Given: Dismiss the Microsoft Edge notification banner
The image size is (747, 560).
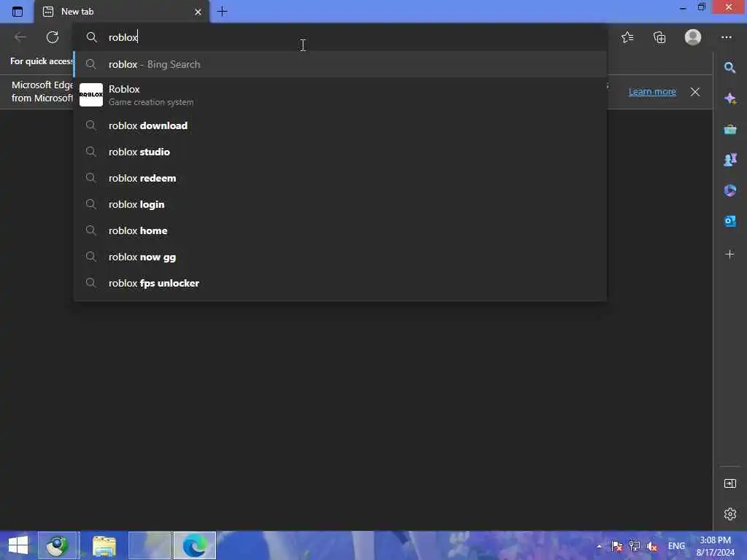Looking at the screenshot, I should tap(695, 92).
